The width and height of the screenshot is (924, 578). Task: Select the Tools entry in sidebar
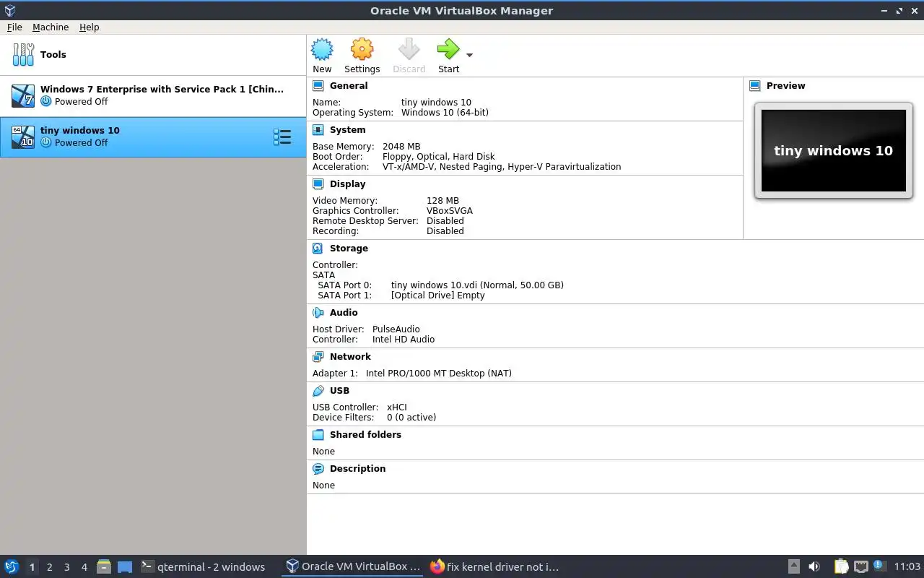point(153,55)
